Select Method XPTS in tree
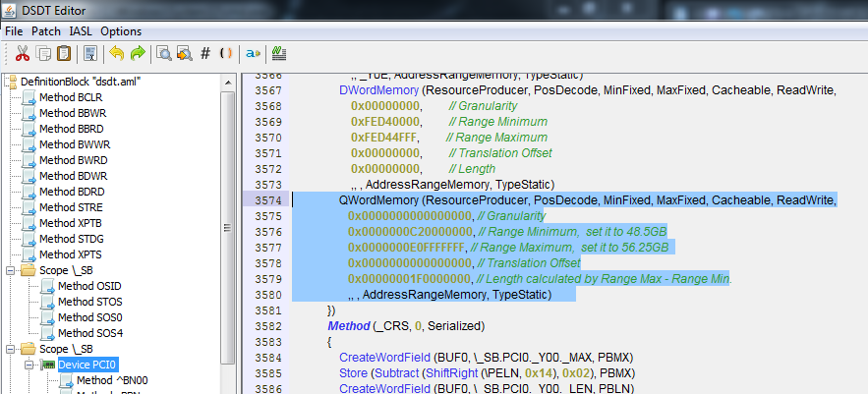 71,254
